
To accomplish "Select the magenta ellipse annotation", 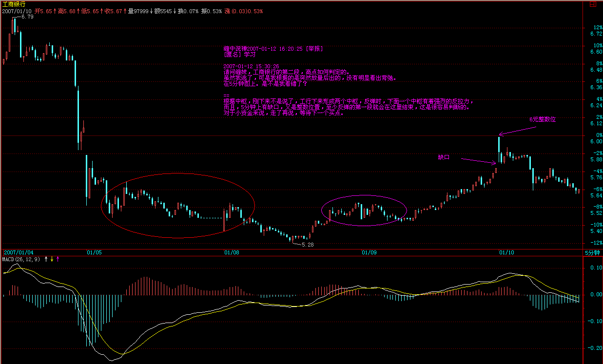I will pos(364,196).
